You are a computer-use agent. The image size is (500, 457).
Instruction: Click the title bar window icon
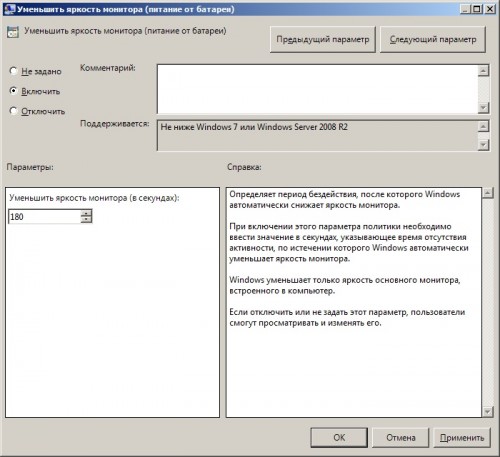[10, 9]
